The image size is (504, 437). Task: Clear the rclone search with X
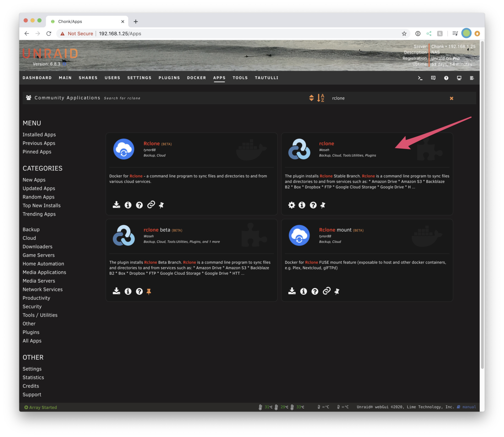click(451, 98)
